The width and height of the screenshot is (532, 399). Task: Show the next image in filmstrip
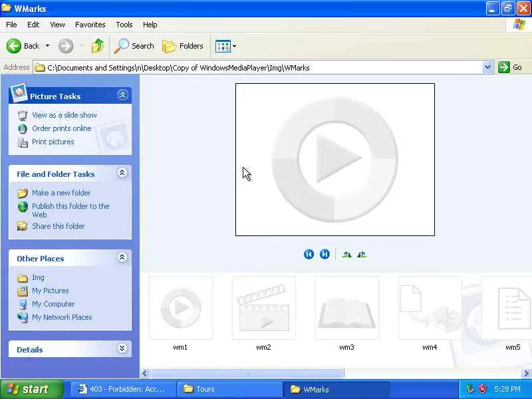(325, 254)
